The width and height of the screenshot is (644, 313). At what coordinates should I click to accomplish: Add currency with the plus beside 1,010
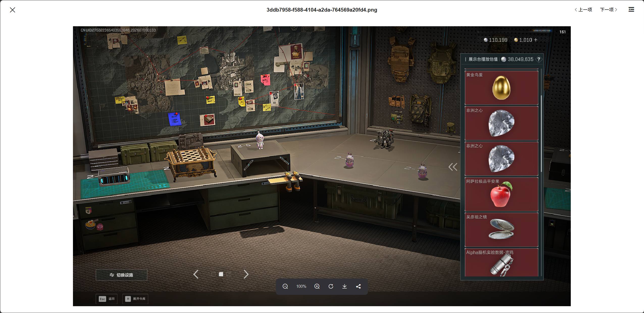(x=536, y=40)
